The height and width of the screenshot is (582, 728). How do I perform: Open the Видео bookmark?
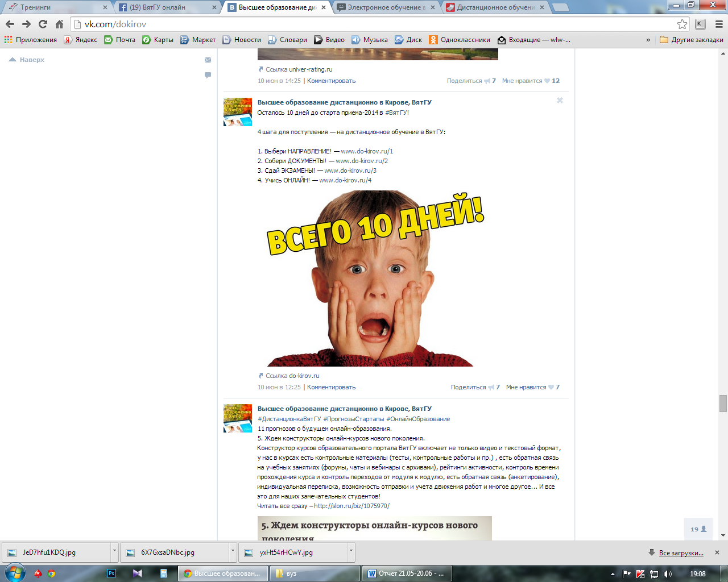click(329, 40)
